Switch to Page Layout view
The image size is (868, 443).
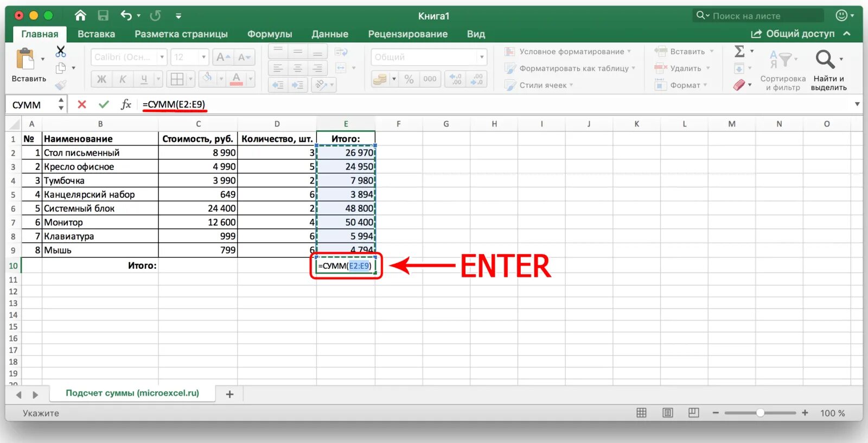[667, 413]
